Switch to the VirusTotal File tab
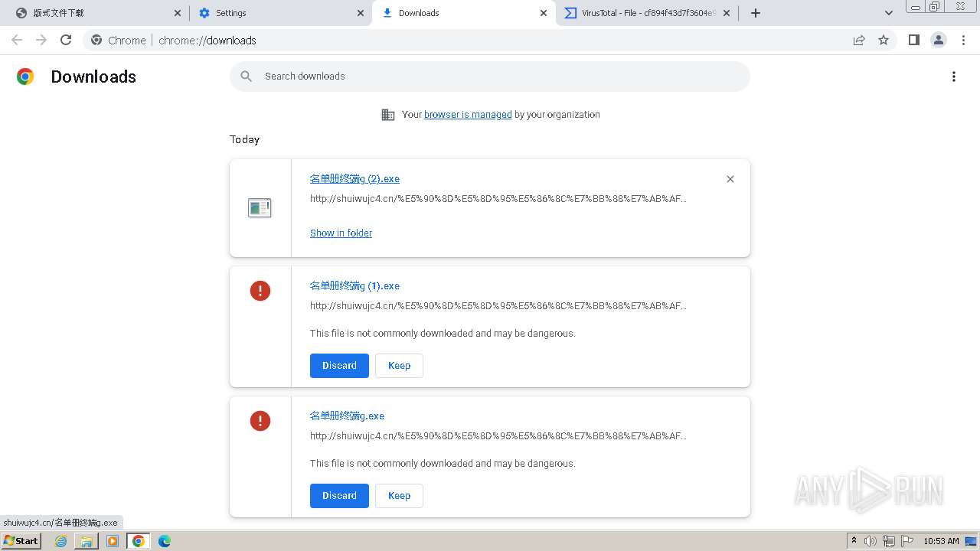The width and height of the screenshot is (980, 551). [648, 13]
